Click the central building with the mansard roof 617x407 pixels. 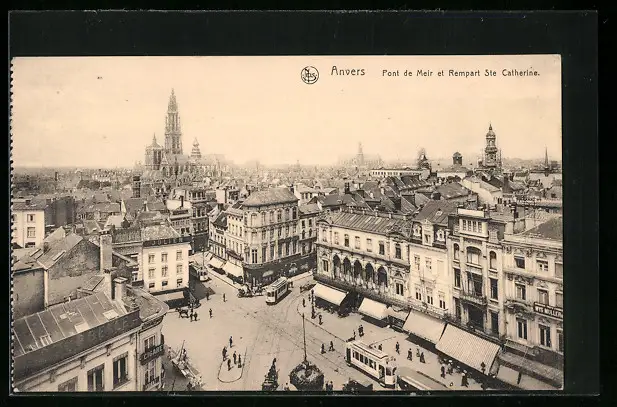click(x=268, y=232)
